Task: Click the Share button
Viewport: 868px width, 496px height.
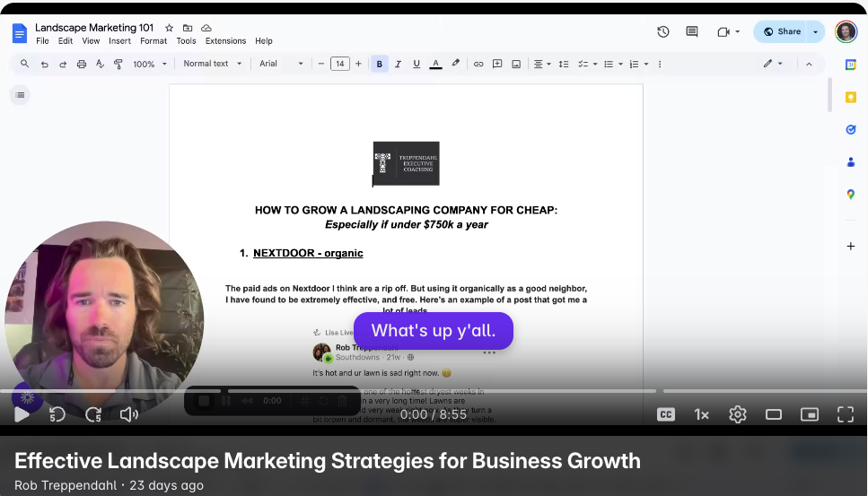Action: [782, 31]
